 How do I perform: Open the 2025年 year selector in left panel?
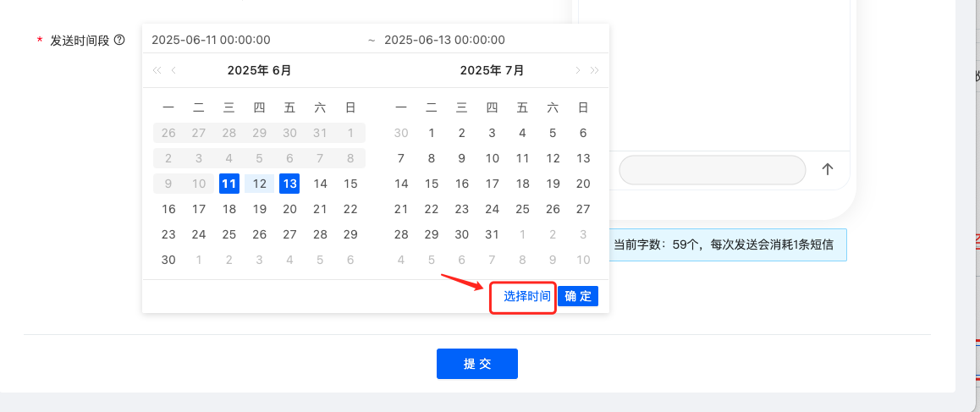[x=248, y=70]
